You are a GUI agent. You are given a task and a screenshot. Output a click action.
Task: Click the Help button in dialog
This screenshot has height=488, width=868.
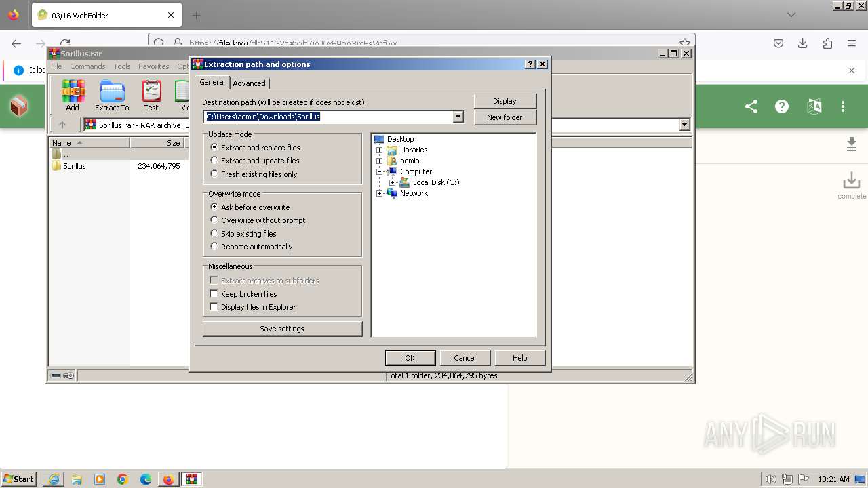[519, 358]
